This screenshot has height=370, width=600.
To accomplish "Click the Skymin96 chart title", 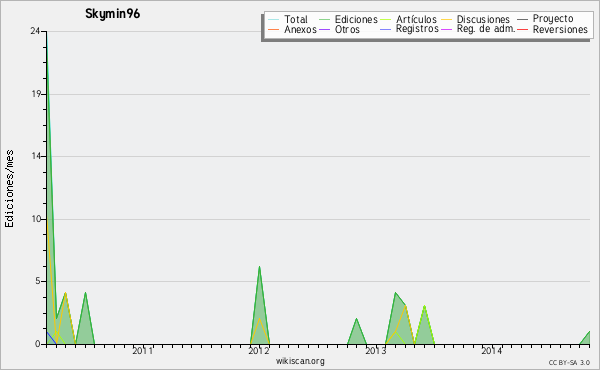I will tap(112, 14).
